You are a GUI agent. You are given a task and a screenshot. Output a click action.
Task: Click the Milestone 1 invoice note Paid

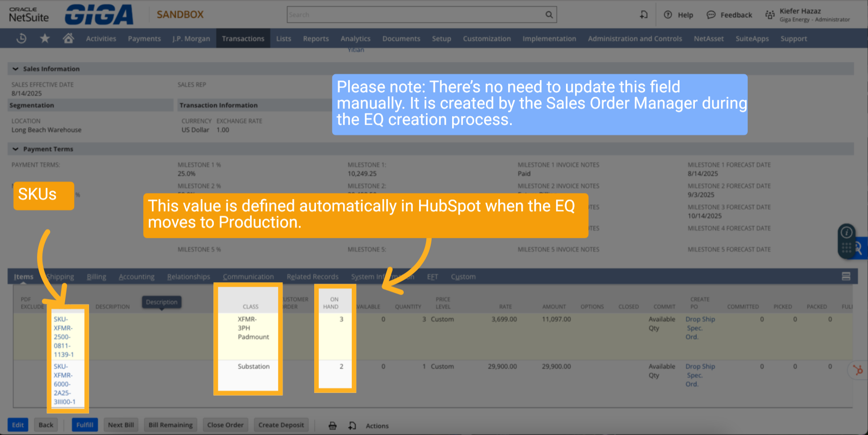(524, 174)
